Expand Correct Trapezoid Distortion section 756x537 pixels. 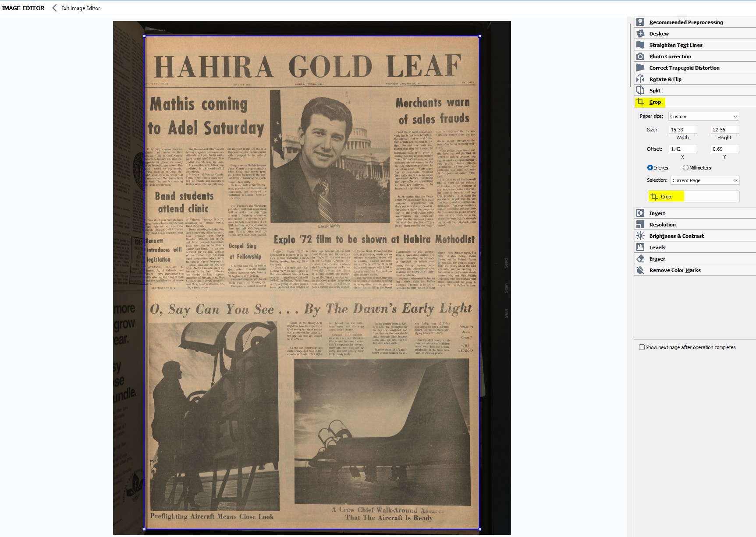[x=684, y=68]
